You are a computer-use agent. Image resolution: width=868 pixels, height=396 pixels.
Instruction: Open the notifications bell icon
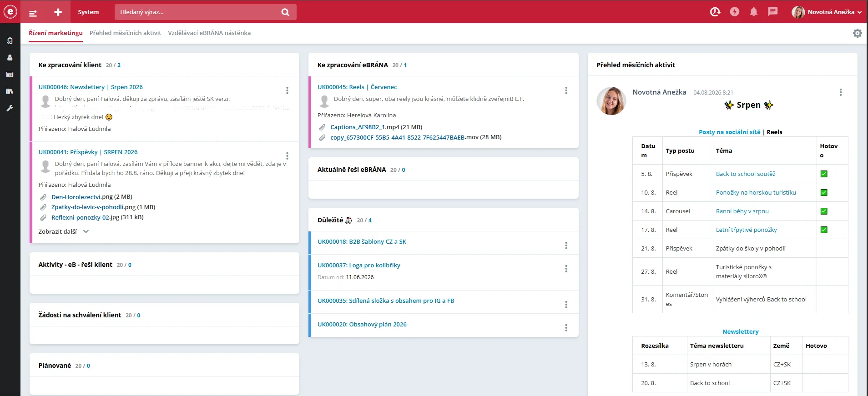753,12
